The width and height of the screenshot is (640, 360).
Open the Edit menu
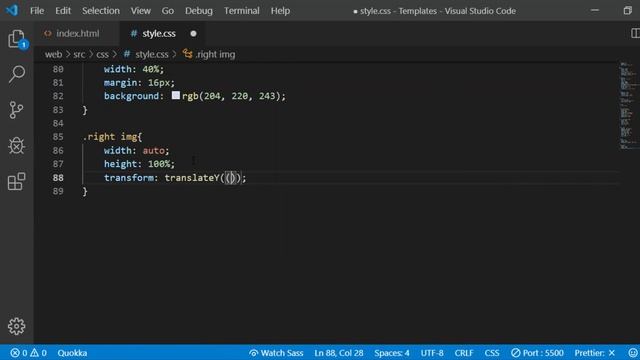click(63, 11)
